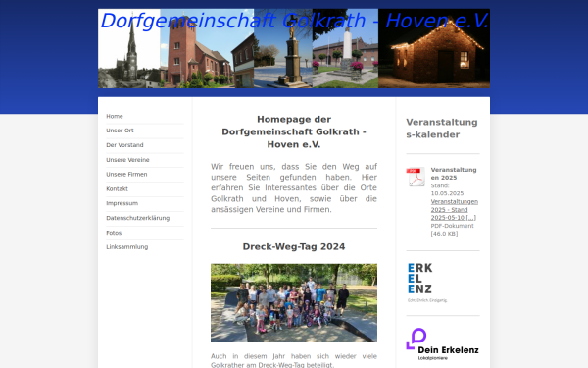Open Der Vorstand menu item

[124, 145]
